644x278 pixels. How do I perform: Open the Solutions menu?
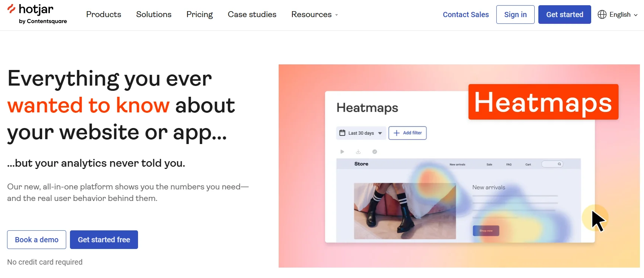154,15
